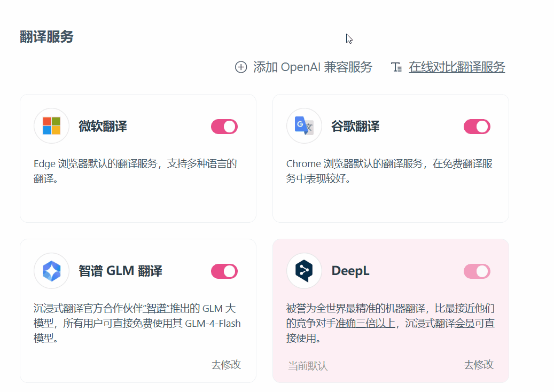Click the Google Translate logo icon
The width and height of the screenshot is (554, 392).
coord(304,126)
